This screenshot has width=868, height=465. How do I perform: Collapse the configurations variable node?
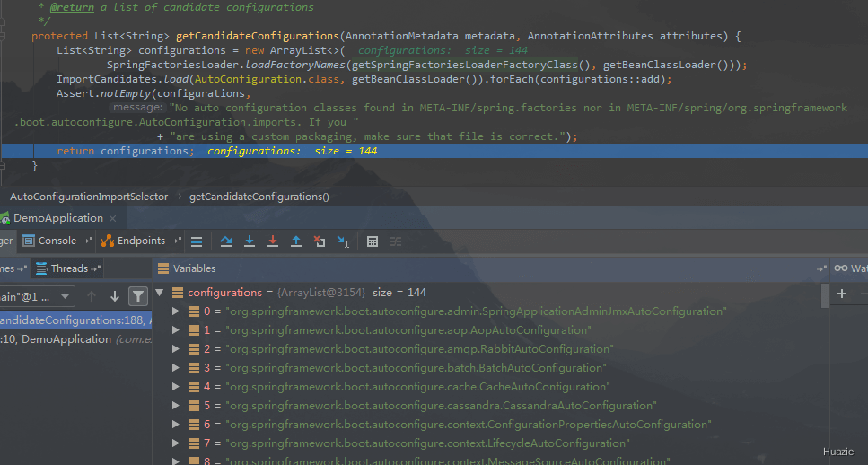(x=160, y=293)
